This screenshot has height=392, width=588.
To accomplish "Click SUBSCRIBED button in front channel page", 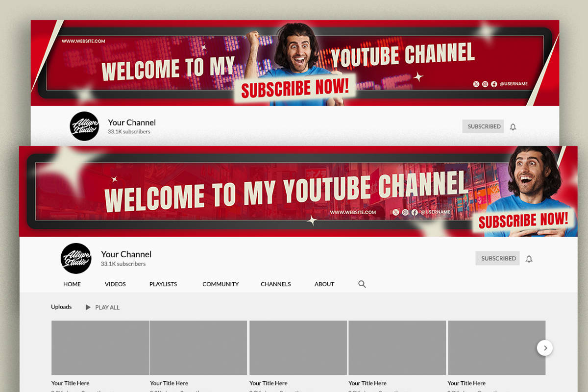I will [498, 258].
